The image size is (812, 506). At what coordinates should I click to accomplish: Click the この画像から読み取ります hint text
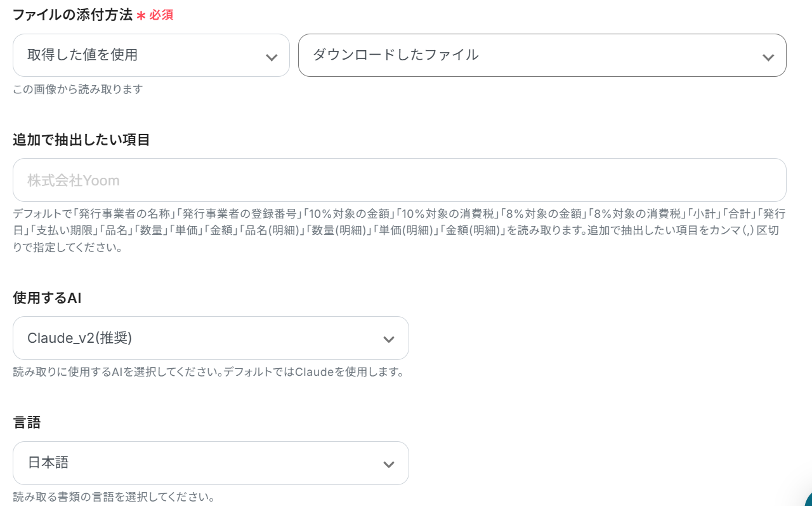click(x=77, y=90)
